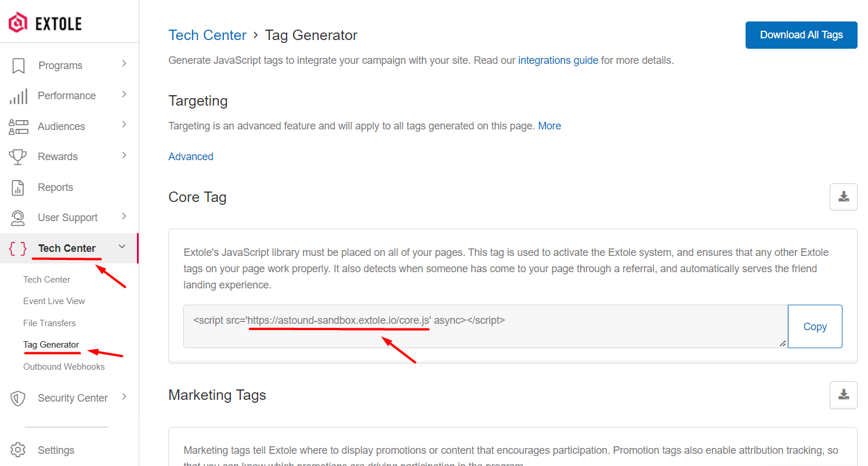Collapse the Tech Center chevron
Screen dimensions: 868x466
coord(122,247)
